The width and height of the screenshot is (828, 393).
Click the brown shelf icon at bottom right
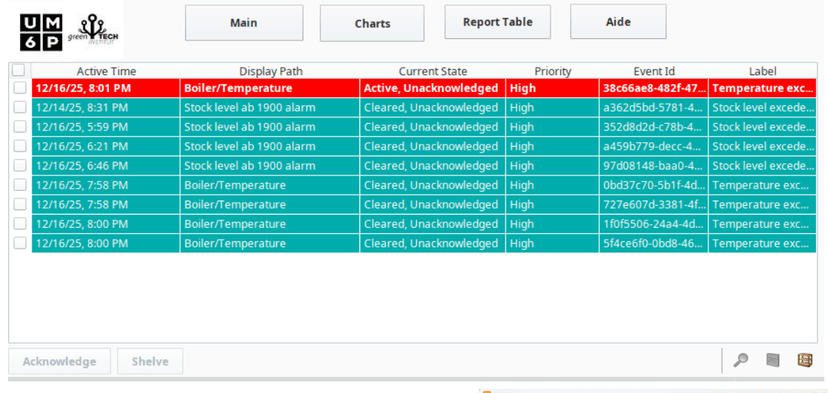tap(805, 360)
